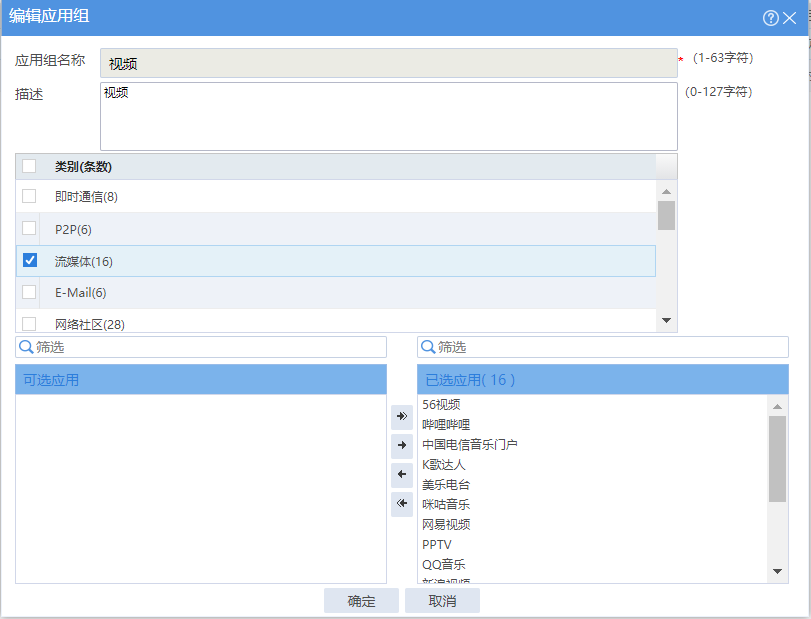Image resolution: width=811 pixels, height=619 pixels.
Task: Click the P2P(6) row label
Action: pyautogui.click(x=73, y=230)
